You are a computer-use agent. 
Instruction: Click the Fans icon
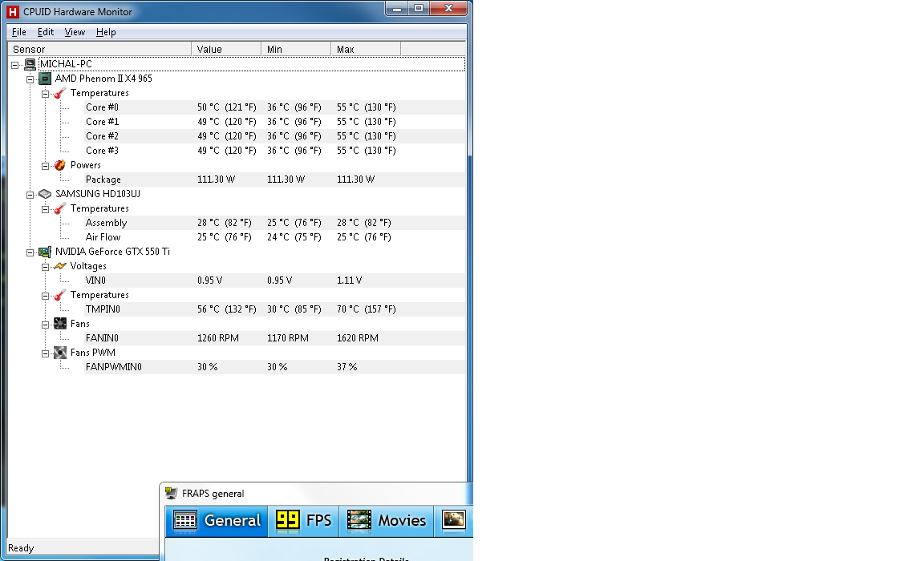pos(60,324)
